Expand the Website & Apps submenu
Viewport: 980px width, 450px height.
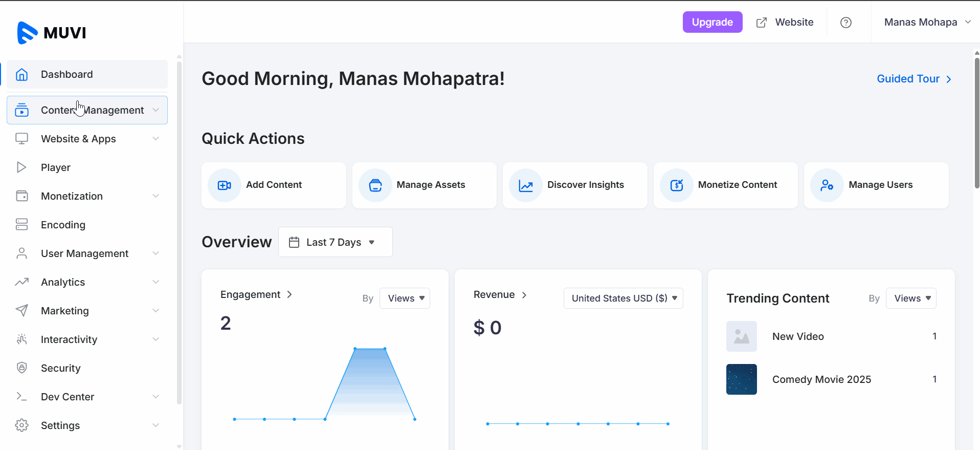click(x=155, y=139)
